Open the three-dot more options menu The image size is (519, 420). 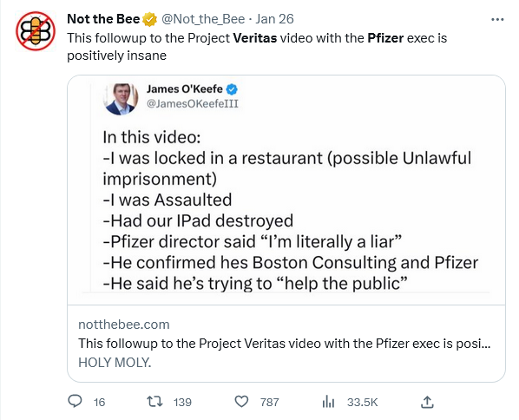click(497, 20)
